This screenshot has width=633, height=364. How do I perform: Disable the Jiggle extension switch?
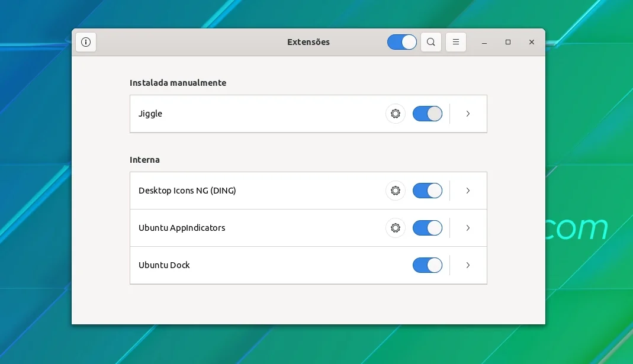click(x=427, y=114)
